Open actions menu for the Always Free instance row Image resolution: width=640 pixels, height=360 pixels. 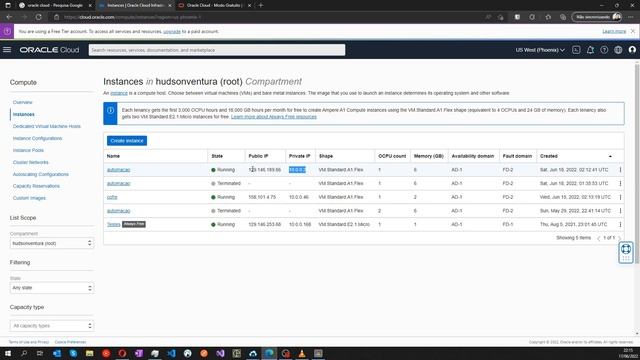coord(620,224)
